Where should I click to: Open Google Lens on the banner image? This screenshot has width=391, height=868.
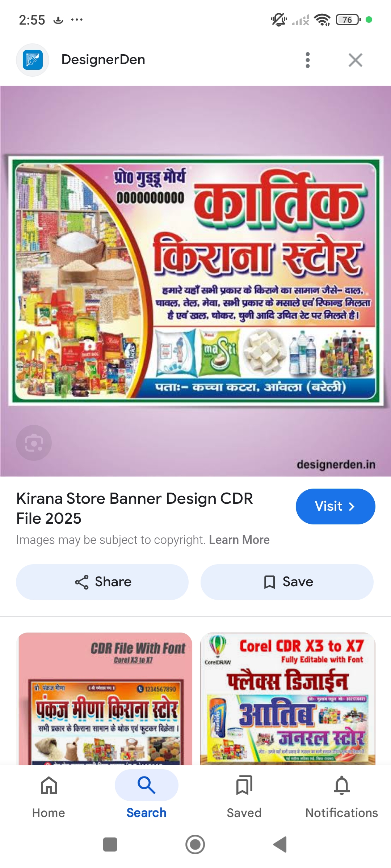(34, 443)
